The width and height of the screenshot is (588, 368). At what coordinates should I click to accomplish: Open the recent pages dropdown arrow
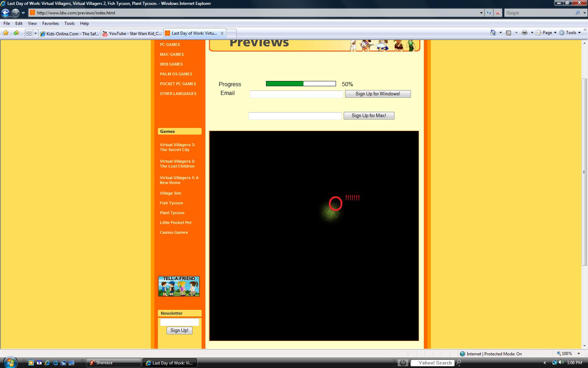coord(23,13)
